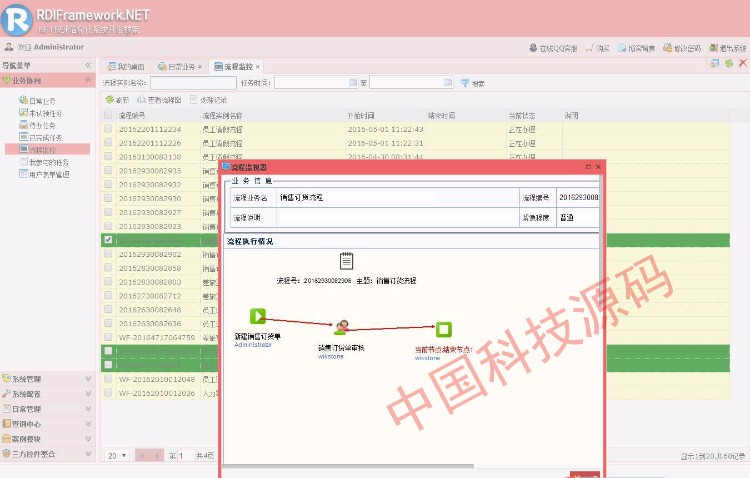Click the RDIFramework.NET logo icon

coord(17,19)
